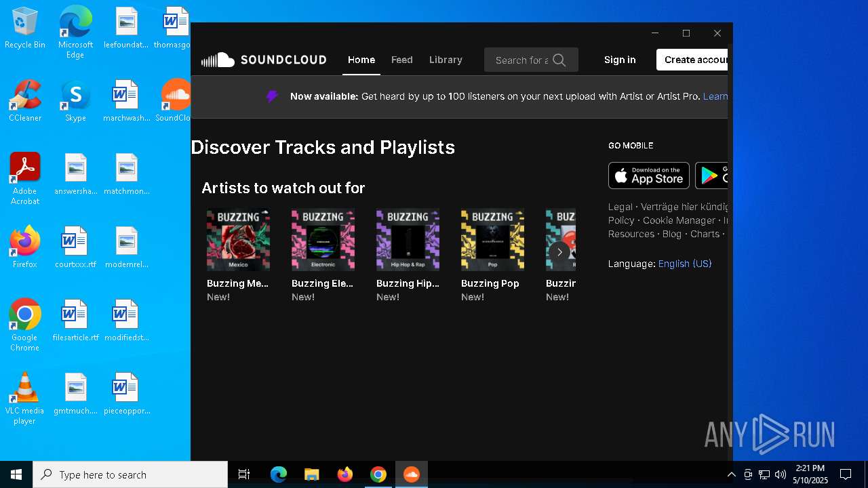This screenshot has height=488, width=868.
Task: Click the Google Play store badge
Action: pyautogui.click(x=711, y=176)
